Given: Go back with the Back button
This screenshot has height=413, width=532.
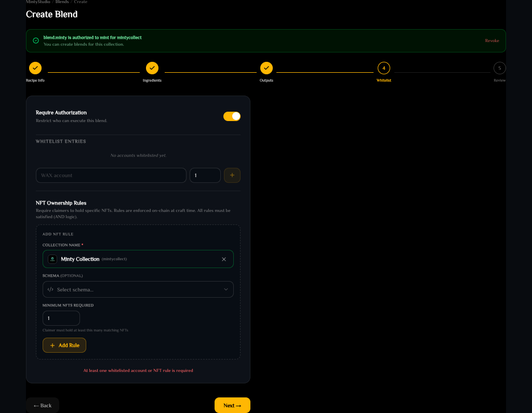Looking at the screenshot, I should [x=43, y=406].
